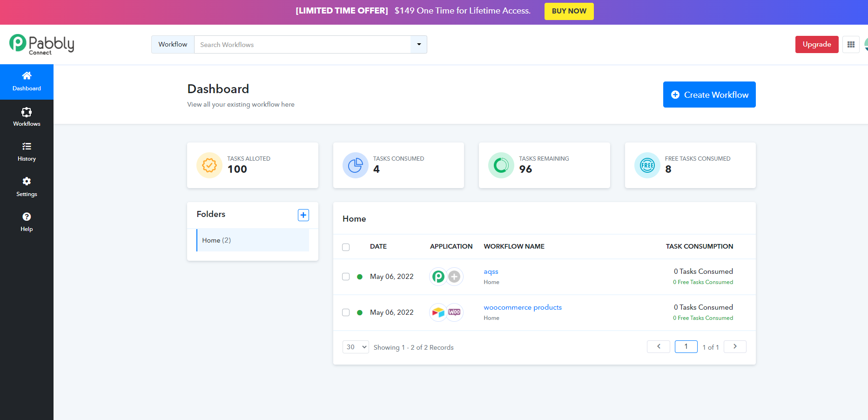
Task: Click the gray plus app icon in aqss row
Action: [455, 277]
